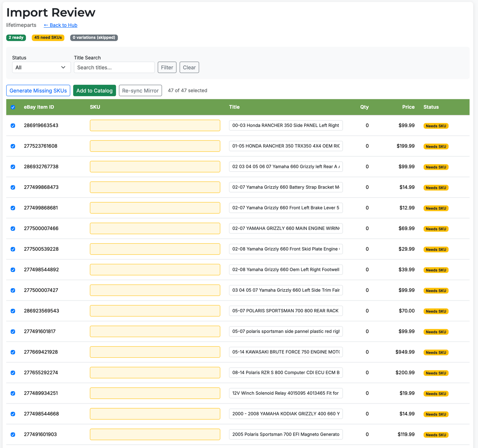Click the Clear button
The image size is (478, 448).
[x=189, y=67]
